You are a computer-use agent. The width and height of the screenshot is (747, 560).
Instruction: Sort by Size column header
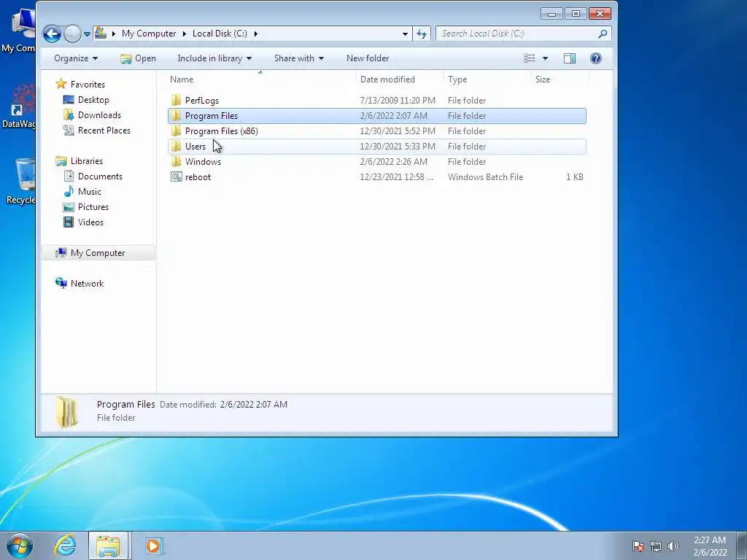(x=543, y=79)
